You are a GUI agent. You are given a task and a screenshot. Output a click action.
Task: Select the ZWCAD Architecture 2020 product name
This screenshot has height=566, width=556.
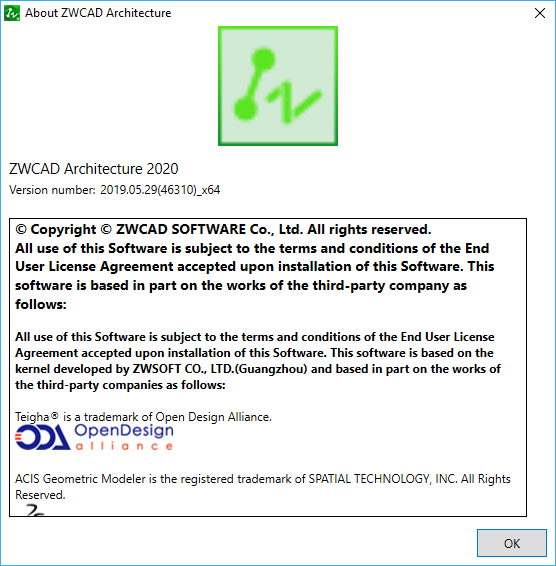[94, 169]
